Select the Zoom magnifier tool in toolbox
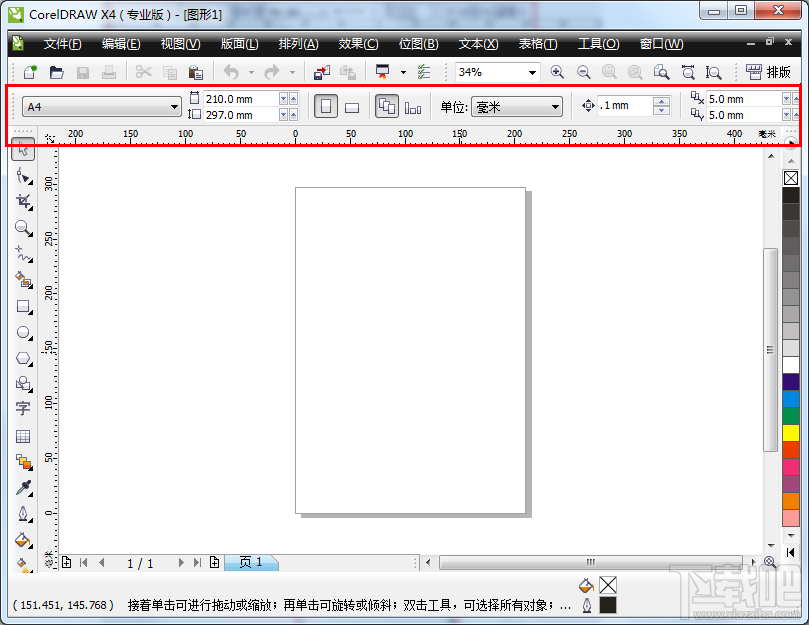 [x=23, y=228]
